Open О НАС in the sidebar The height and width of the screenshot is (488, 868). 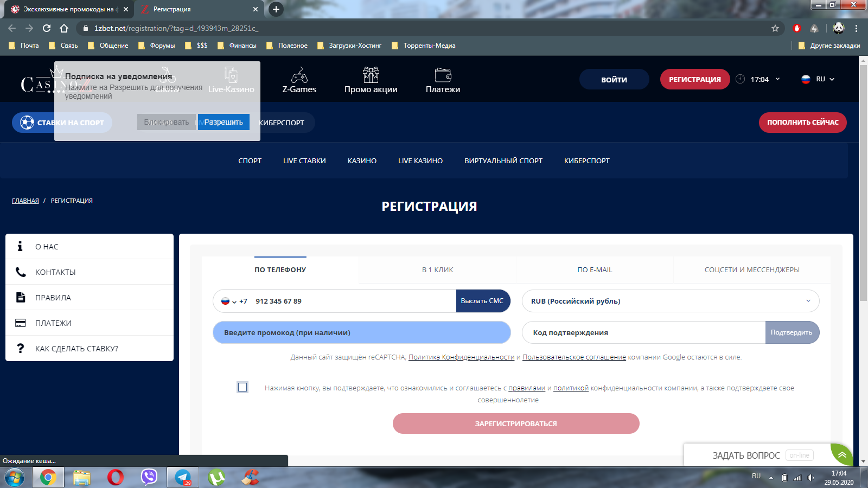(x=90, y=247)
